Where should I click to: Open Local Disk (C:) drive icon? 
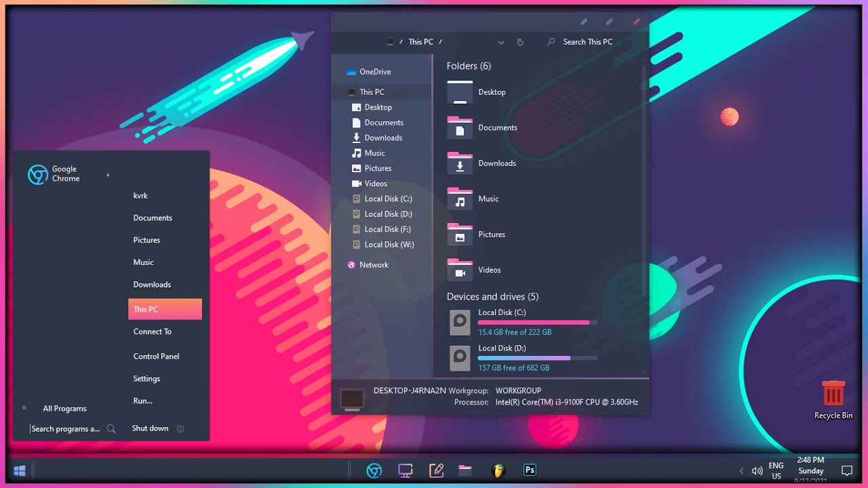[460, 323]
